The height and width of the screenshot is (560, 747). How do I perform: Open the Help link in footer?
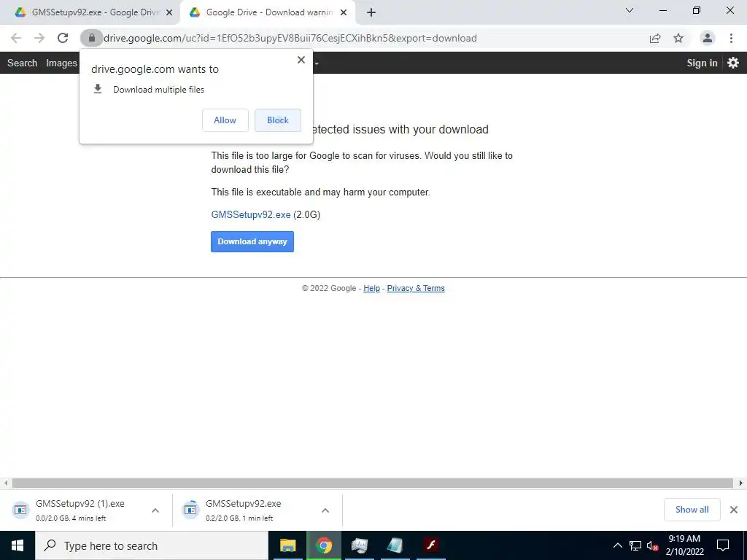click(x=371, y=288)
